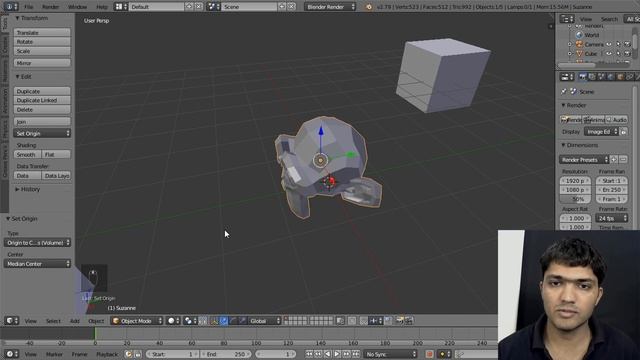Viewport: 640px width, 360px height.
Task: Click the Mirror button
Action: (x=42, y=63)
